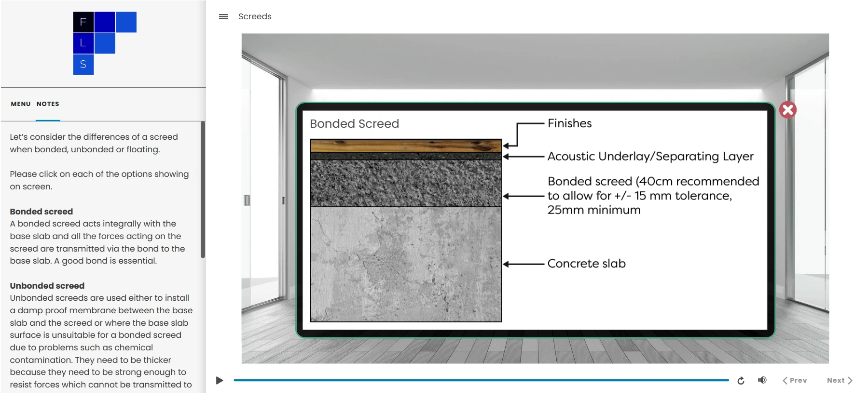Click the FLS logo
The height and width of the screenshot is (400, 868).
pos(104,43)
